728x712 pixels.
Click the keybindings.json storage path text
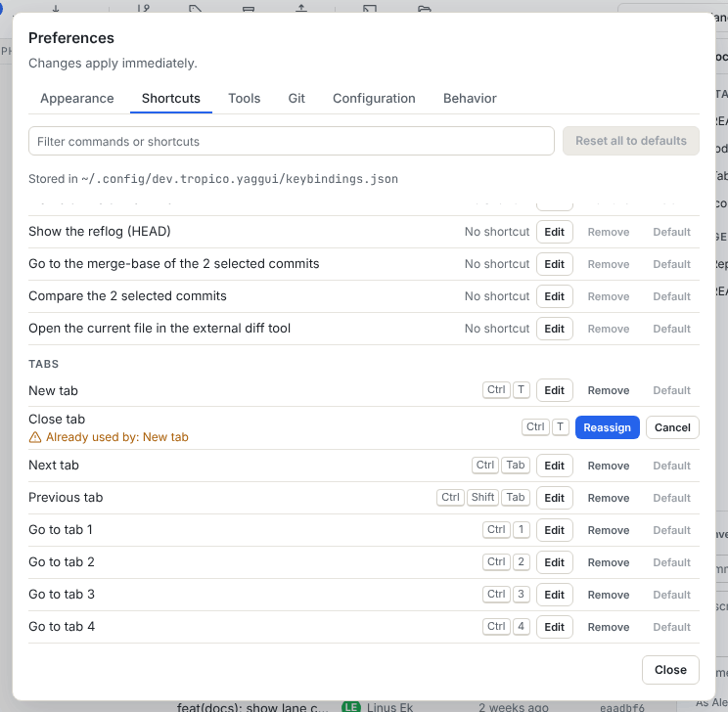coord(240,179)
